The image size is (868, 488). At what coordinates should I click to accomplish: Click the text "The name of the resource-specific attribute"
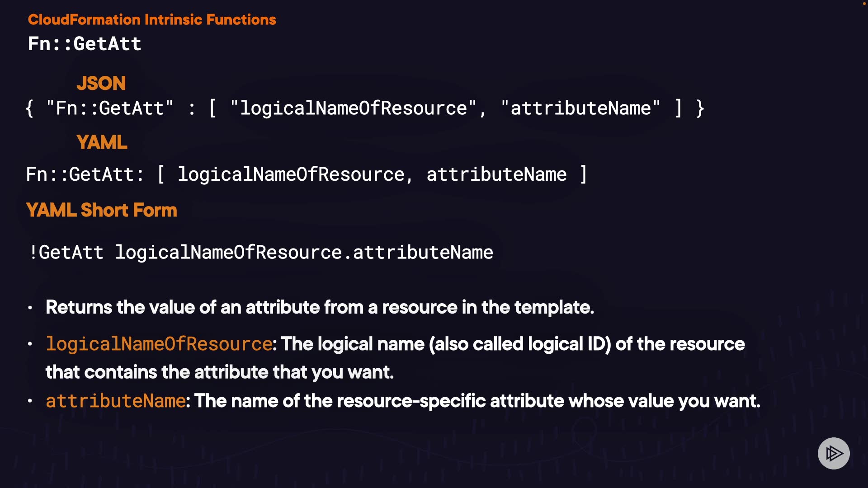379,401
